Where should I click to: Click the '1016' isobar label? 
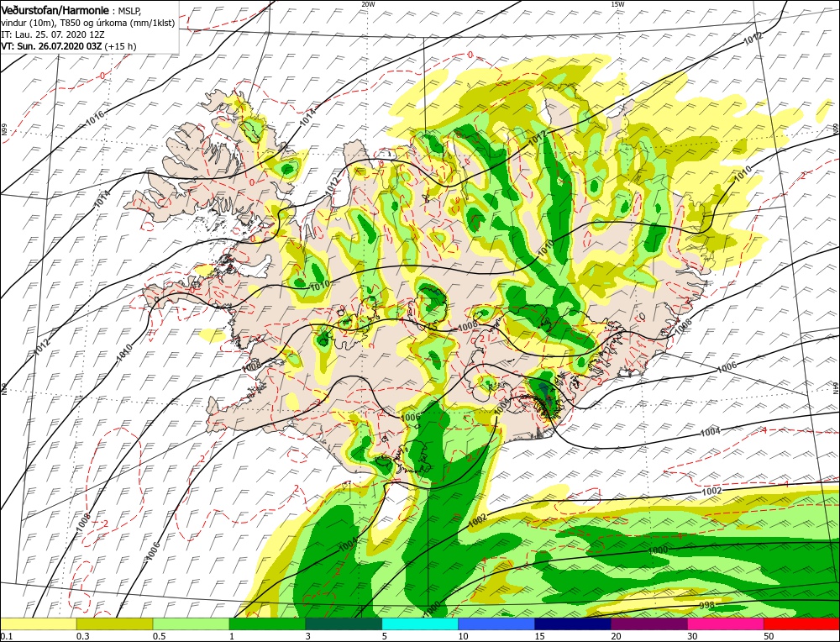[96, 118]
